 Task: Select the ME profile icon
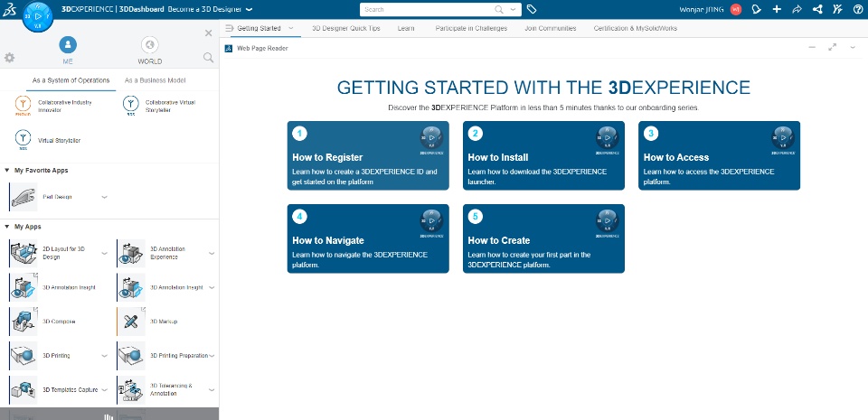[68, 45]
